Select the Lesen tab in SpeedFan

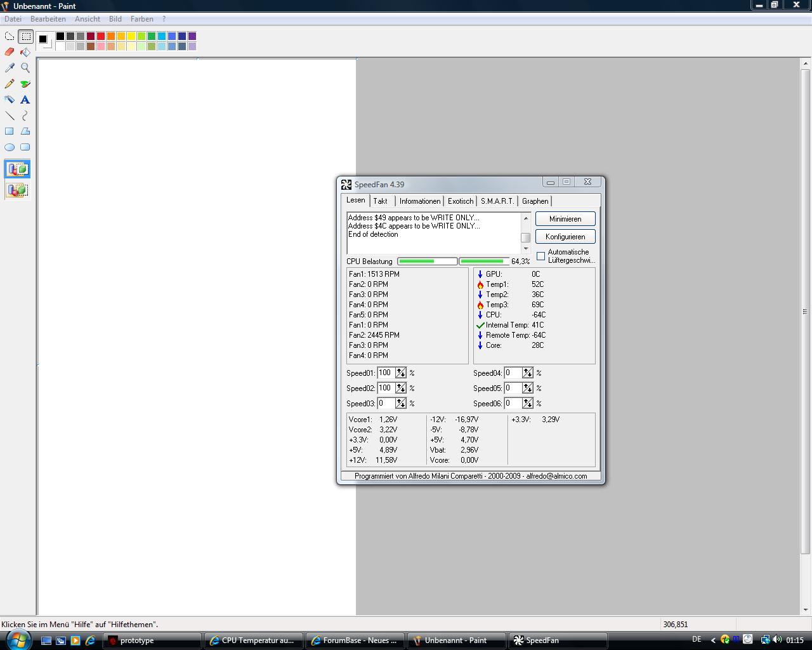(356, 200)
